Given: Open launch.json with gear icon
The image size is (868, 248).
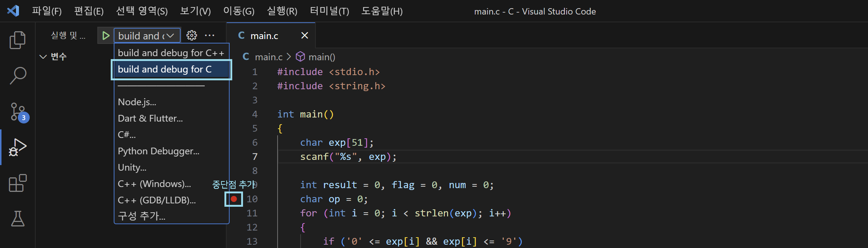Looking at the screenshot, I should (x=192, y=36).
